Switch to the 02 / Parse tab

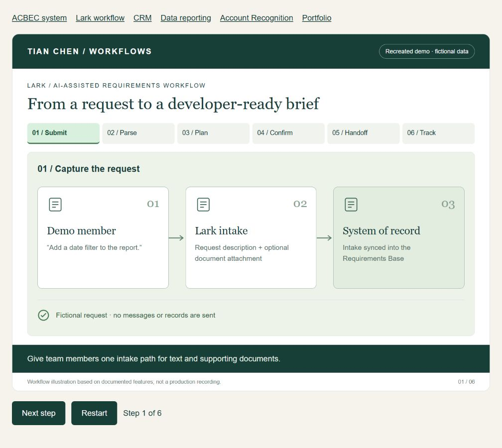pyautogui.click(x=138, y=133)
